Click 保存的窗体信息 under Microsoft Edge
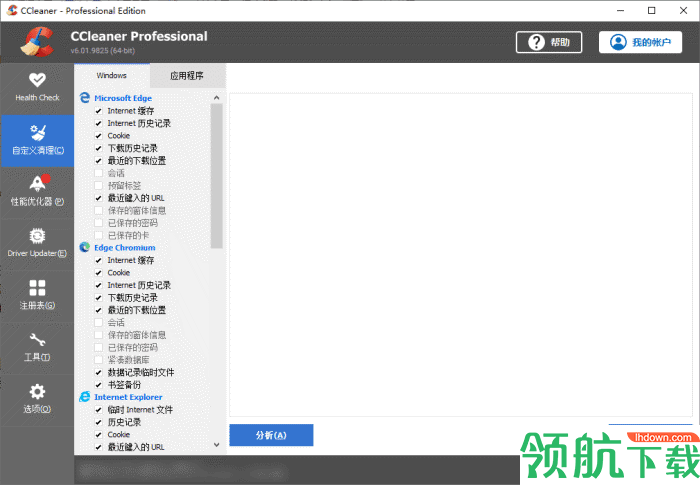Screen dimensions: 700x485 137,210
